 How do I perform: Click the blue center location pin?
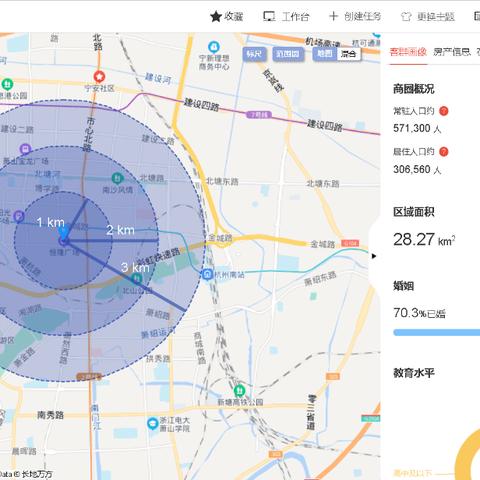click(63, 233)
